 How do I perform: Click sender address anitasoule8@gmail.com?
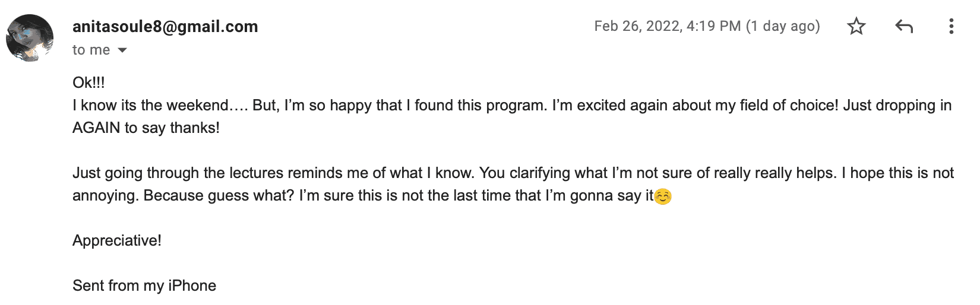click(165, 27)
